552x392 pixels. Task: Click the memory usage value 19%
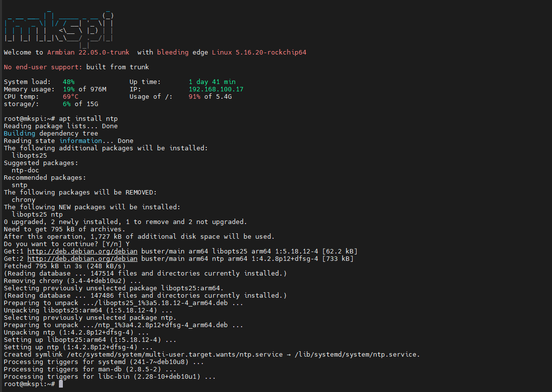[x=69, y=89]
